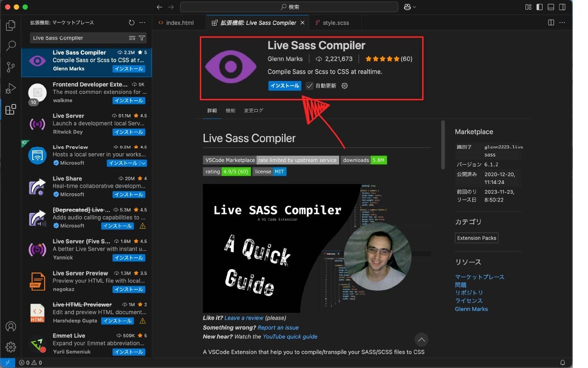Screen dimensions: 588x368
Task: Open the リポジトリ resource link
Action: coord(469,293)
